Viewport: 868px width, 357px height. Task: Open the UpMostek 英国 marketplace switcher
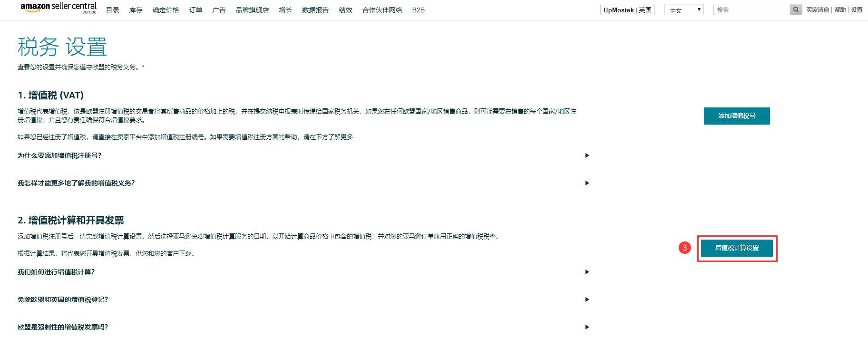627,10
